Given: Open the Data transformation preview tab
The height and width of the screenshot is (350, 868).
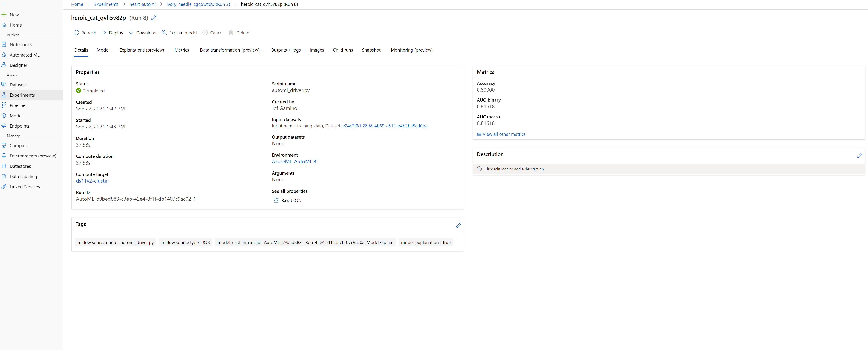Looking at the screenshot, I should tap(230, 50).
